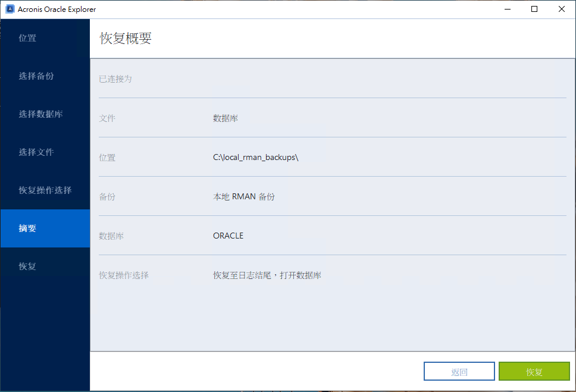Minimize the Acronis Oracle Explorer window
This screenshot has width=576, height=392.
tap(508, 9)
